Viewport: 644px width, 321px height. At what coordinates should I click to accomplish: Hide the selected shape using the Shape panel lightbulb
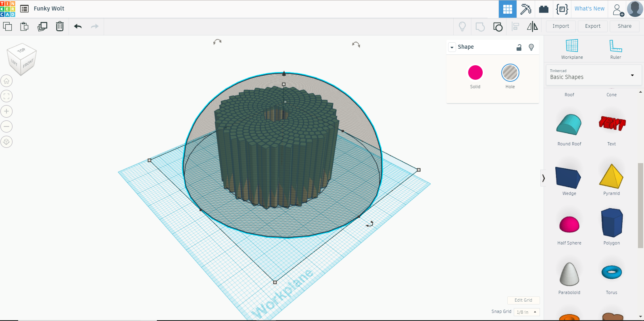click(x=531, y=47)
